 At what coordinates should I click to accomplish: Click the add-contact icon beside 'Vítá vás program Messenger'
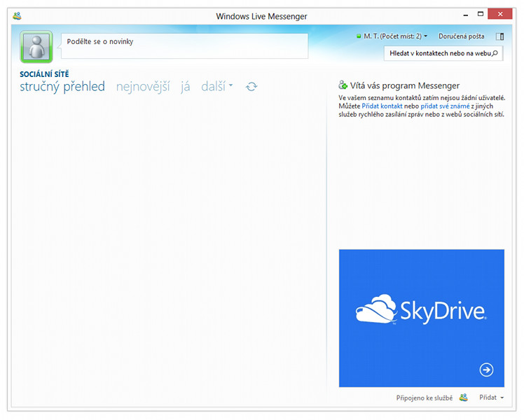[x=343, y=85]
